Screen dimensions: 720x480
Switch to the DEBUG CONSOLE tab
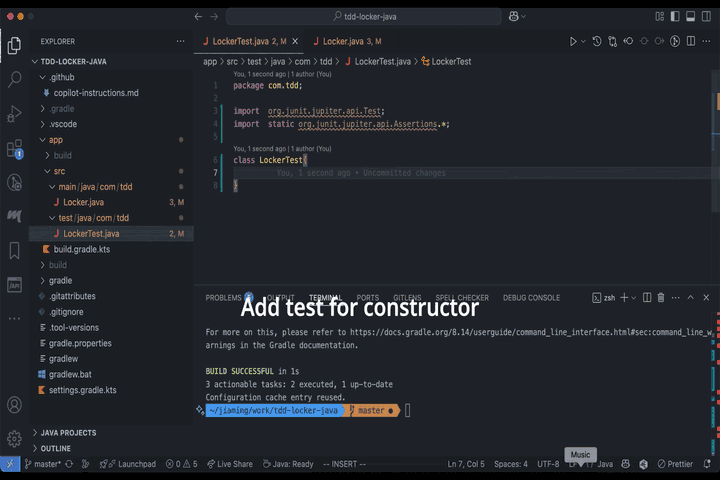(x=531, y=298)
